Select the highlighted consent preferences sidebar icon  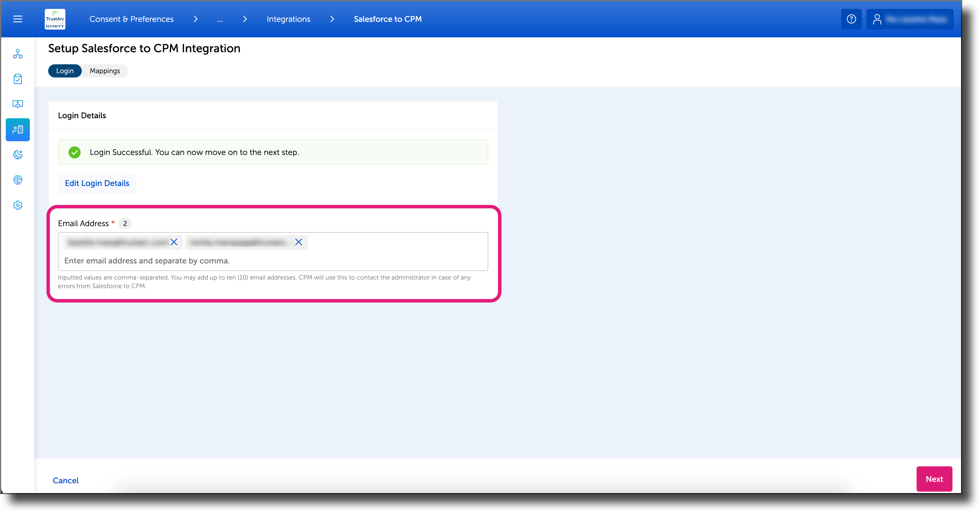click(x=18, y=130)
